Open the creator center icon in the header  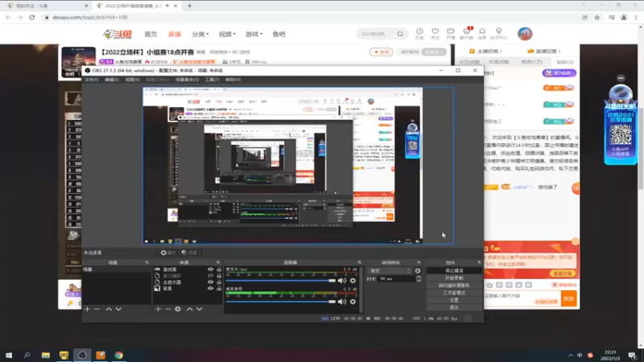click(x=498, y=34)
